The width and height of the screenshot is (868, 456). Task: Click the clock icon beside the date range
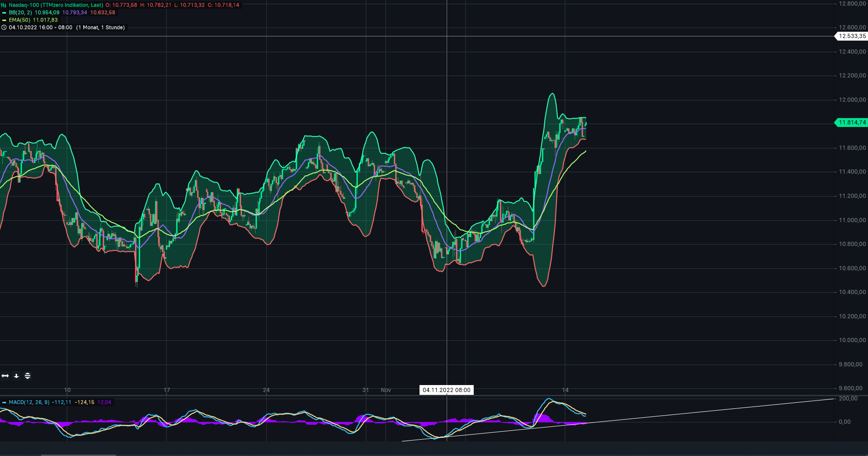pos(4,28)
